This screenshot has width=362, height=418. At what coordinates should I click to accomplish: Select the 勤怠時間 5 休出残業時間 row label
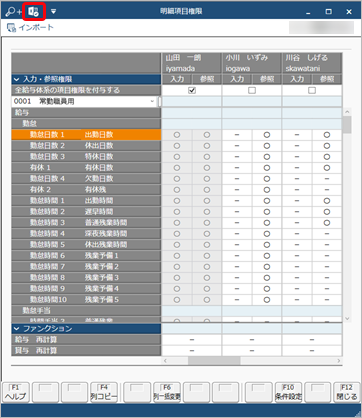86,245
